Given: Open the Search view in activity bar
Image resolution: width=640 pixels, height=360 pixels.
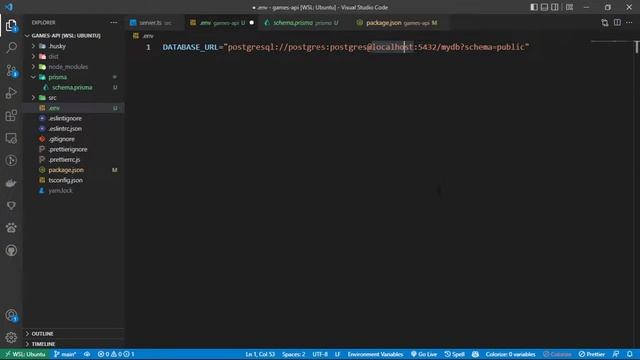Looking at the screenshot, I should tap(11, 48).
